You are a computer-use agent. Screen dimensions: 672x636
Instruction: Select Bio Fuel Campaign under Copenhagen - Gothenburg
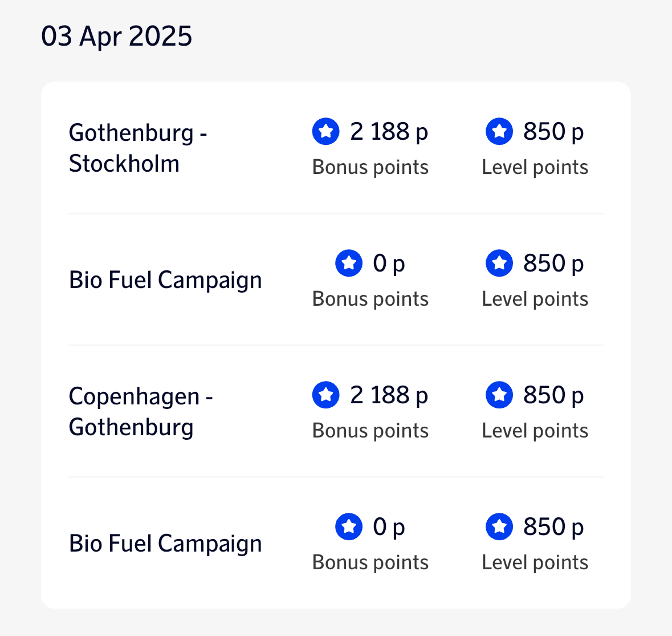tap(165, 544)
